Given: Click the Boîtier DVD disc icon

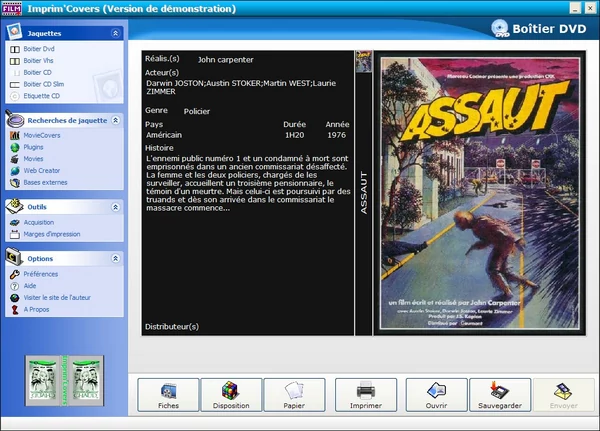Looking at the screenshot, I should coord(500,28).
